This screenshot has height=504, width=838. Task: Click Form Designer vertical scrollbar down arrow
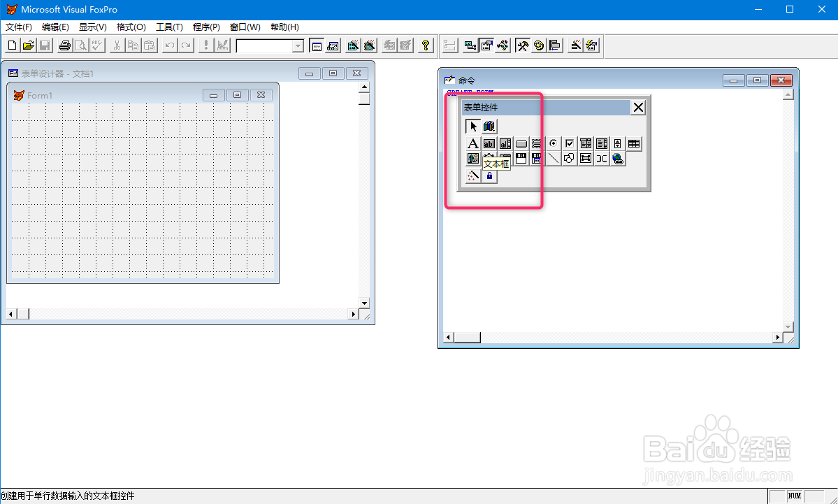[365, 303]
